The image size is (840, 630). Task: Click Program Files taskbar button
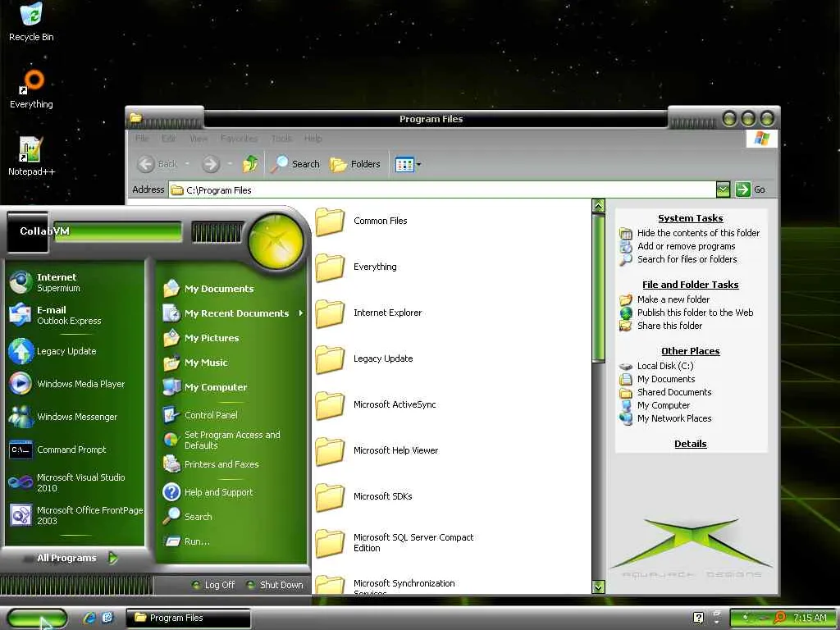click(188, 618)
